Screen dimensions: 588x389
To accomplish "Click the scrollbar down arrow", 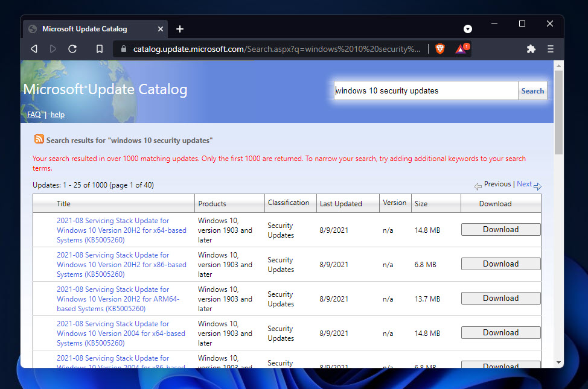I will coord(559,362).
